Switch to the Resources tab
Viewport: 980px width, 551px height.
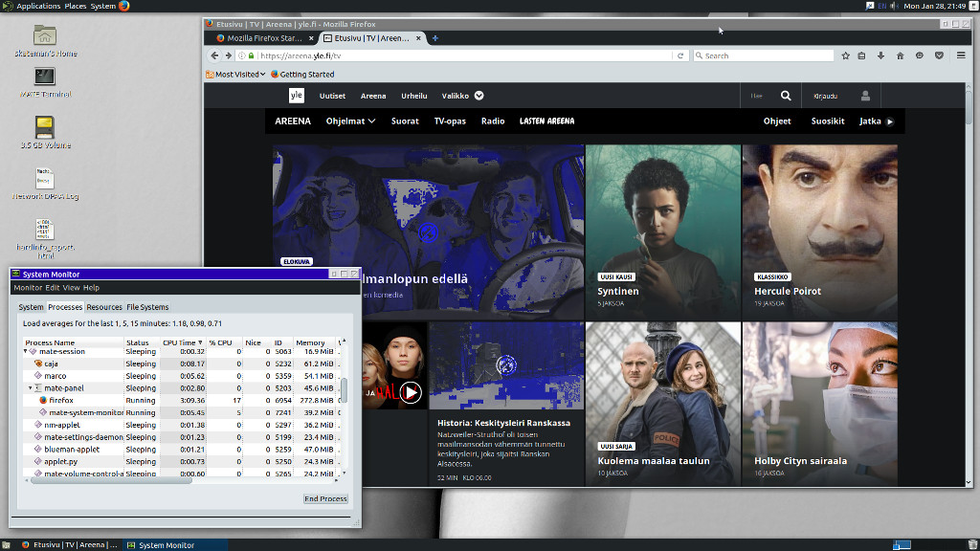pos(103,307)
